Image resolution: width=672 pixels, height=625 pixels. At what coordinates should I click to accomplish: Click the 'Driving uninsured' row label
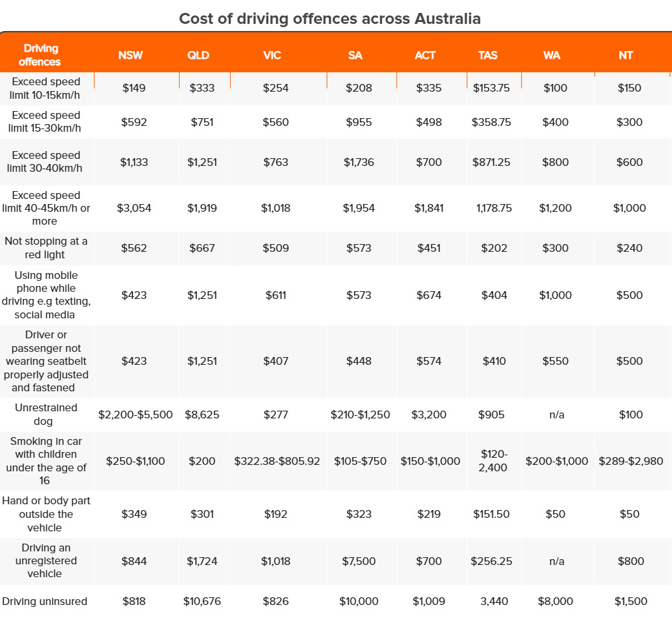pos(45,601)
